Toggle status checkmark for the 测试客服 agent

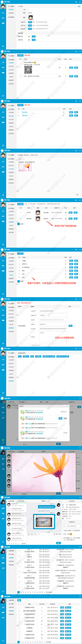click(66, 219)
